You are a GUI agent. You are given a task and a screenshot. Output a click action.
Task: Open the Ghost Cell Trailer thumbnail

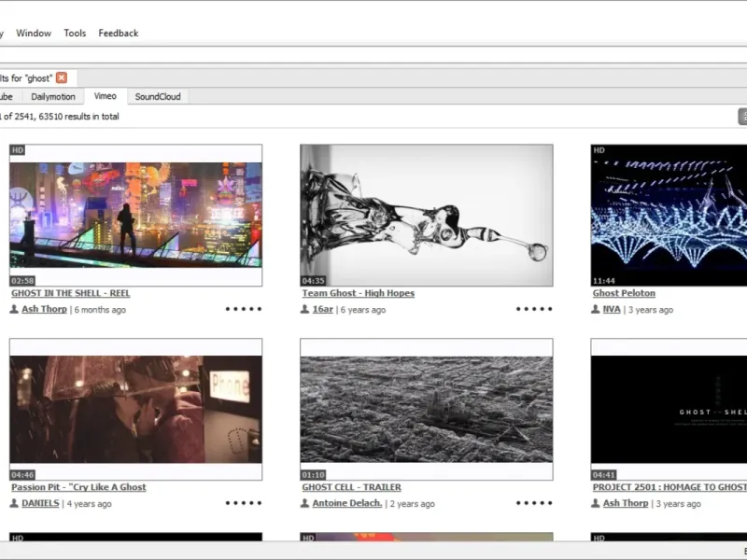coord(427,409)
